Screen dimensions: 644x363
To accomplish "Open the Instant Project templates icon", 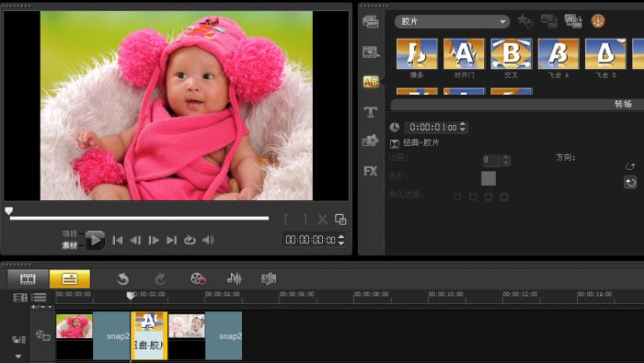I will pyautogui.click(x=371, y=52).
